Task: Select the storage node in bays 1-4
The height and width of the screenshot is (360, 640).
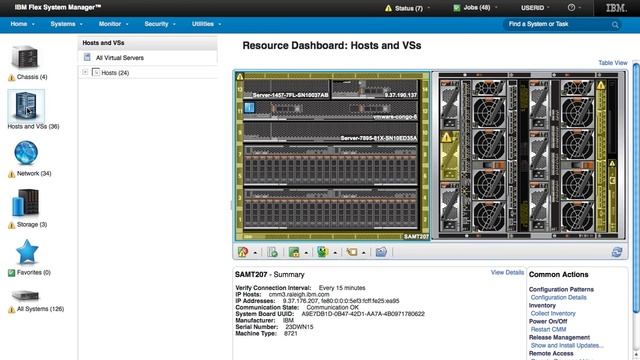Action: tap(331, 209)
